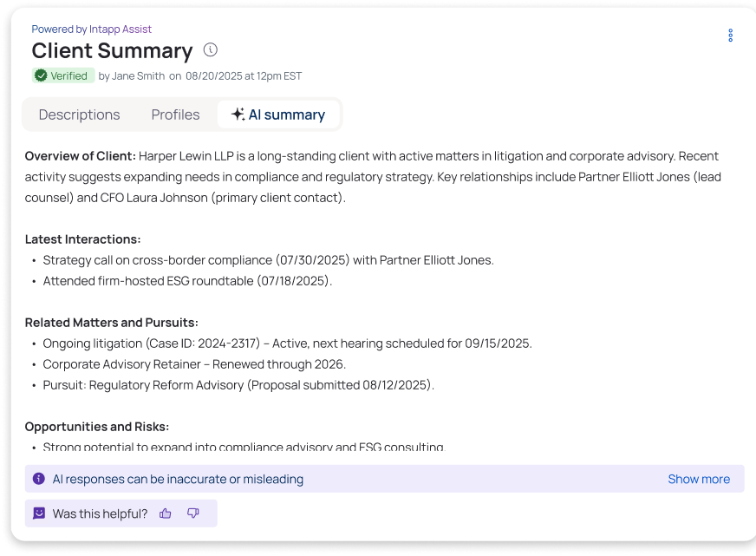Open the three-dot more options menu

tap(730, 36)
